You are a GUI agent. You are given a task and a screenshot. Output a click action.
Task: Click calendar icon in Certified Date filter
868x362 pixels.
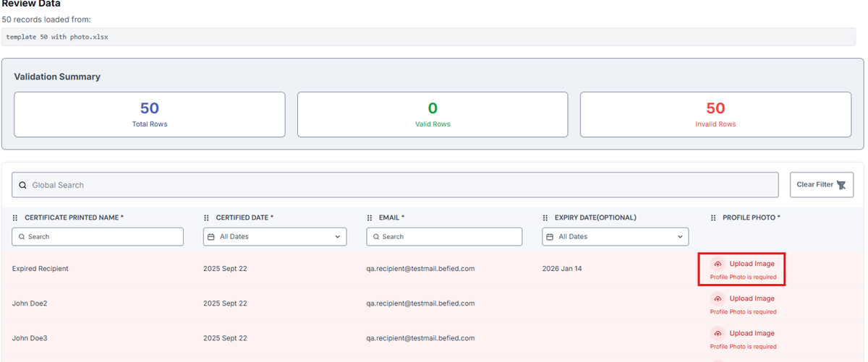tap(211, 236)
